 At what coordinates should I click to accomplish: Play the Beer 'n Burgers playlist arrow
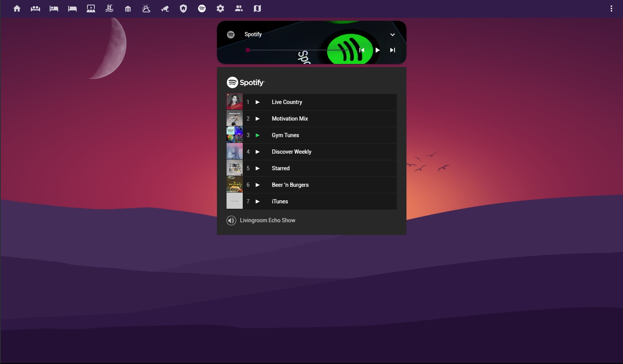click(x=258, y=185)
